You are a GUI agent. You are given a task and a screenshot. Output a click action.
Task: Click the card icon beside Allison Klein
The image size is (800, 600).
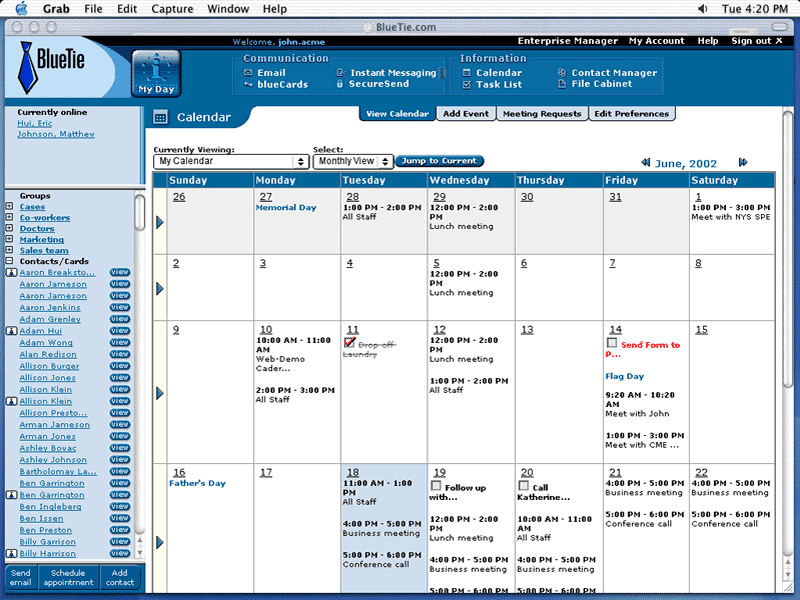coord(11,401)
